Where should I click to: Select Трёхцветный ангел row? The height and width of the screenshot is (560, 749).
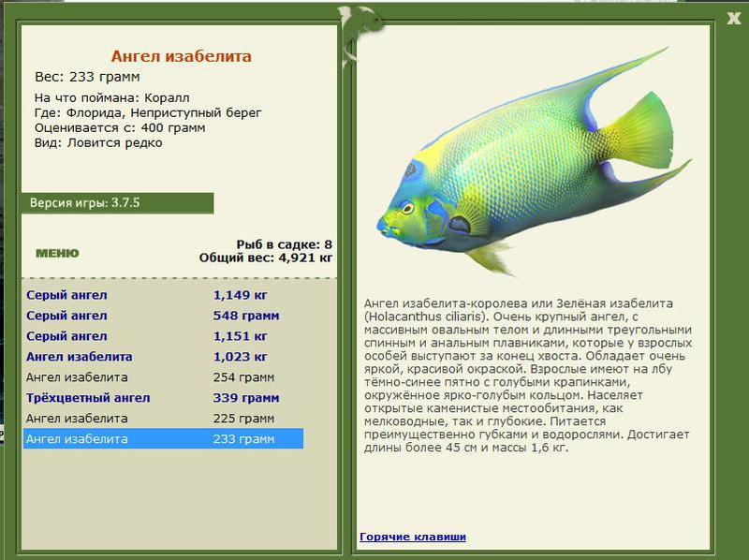click(163, 398)
